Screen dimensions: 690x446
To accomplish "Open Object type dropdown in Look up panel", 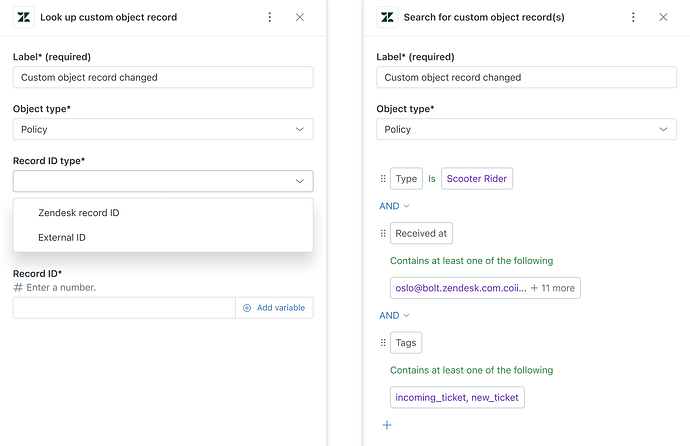I will click(x=163, y=129).
